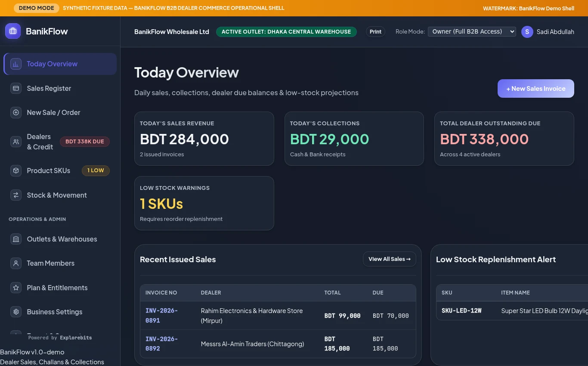Click the BDT 70,000 due cell
The width and height of the screenshot is (588, 366).
[390, 316]
